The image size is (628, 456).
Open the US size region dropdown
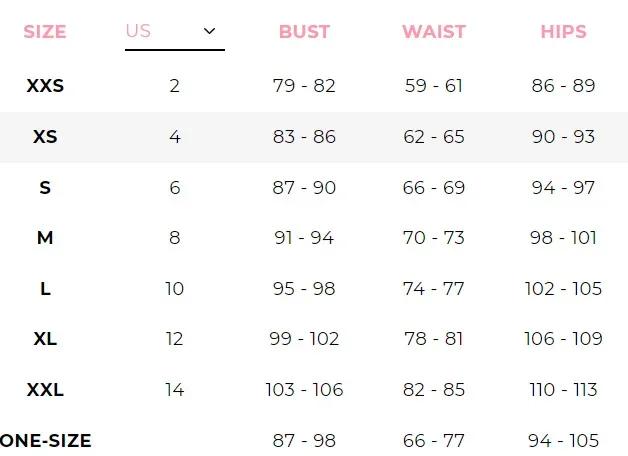click(174, 31)
